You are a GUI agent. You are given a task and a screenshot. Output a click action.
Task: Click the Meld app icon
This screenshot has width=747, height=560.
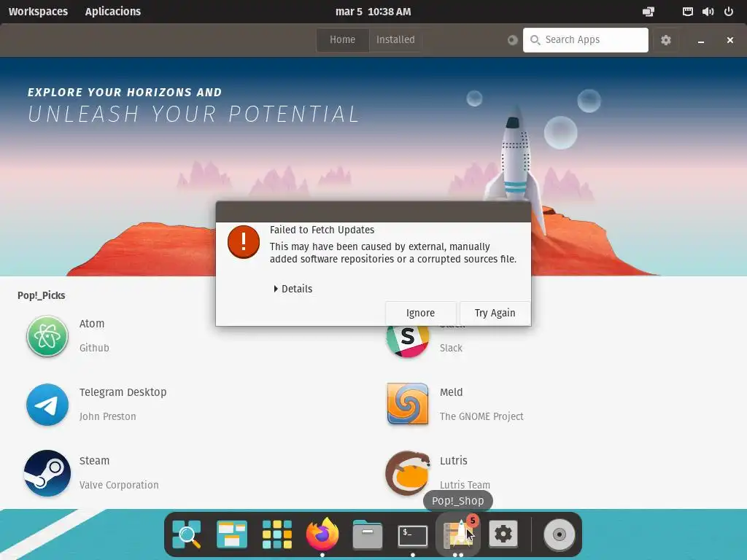[x=408, y=404]
